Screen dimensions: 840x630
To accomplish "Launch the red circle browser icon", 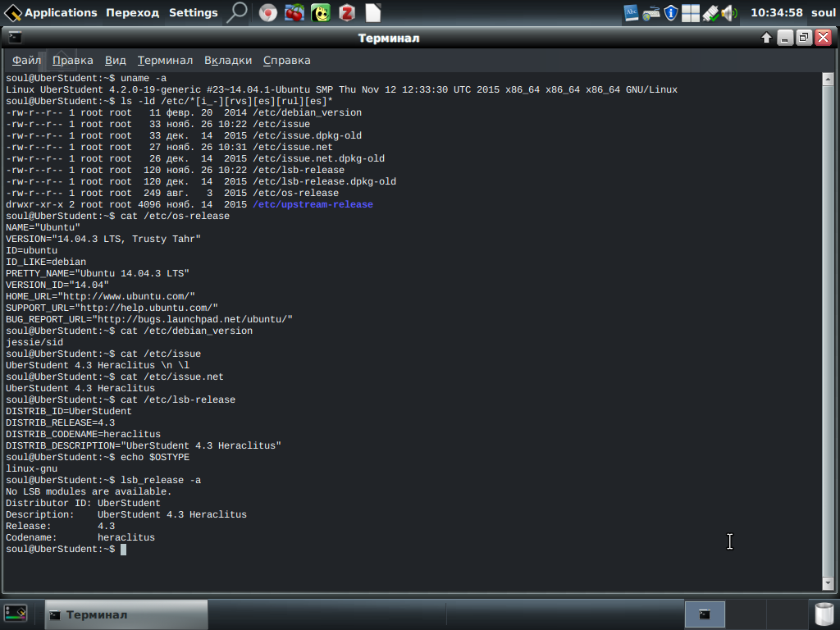I will tap(268, 13).
